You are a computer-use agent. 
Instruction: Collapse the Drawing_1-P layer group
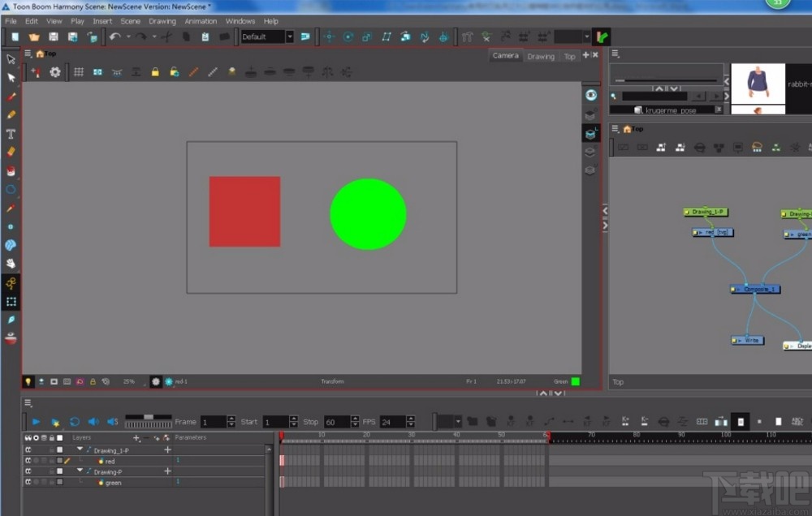point(80,450)
